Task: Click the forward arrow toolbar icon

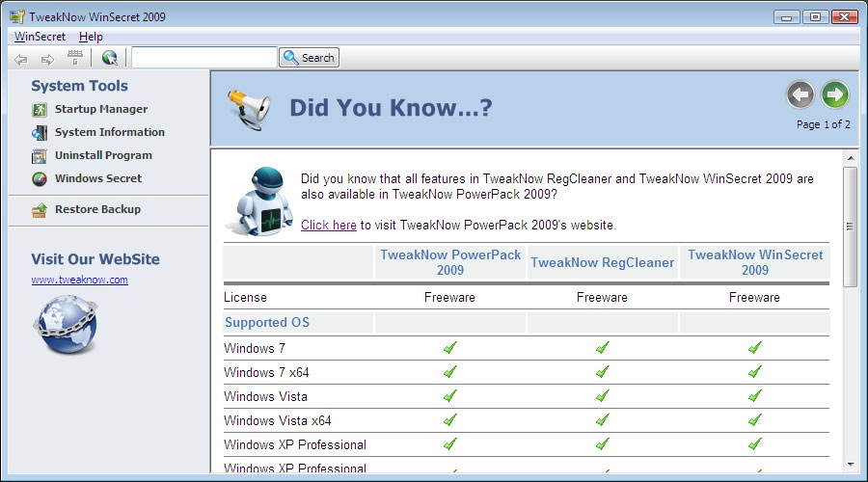Action: (x=47, y=59)
